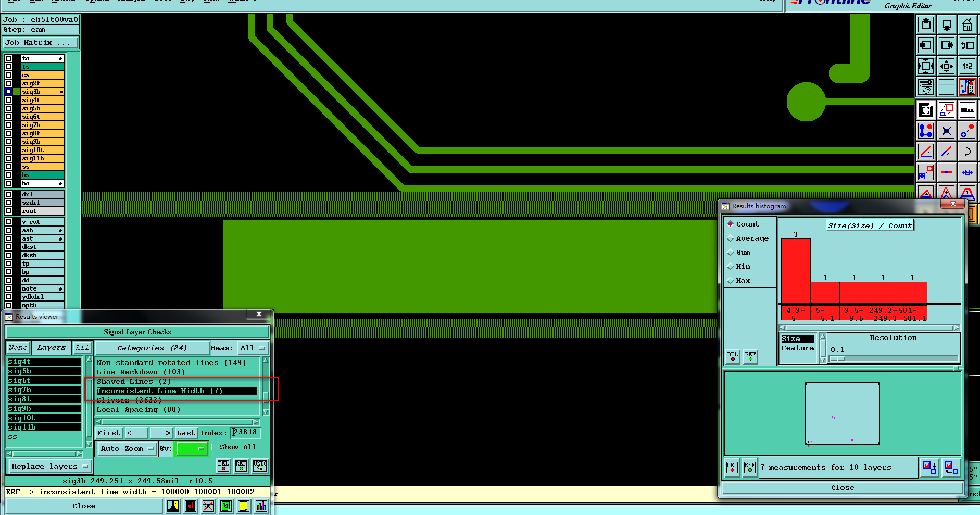The height and width of the screenshot is (515, 980).
Task: Select layer sig6t in Results viewer list
Action: 44,381
